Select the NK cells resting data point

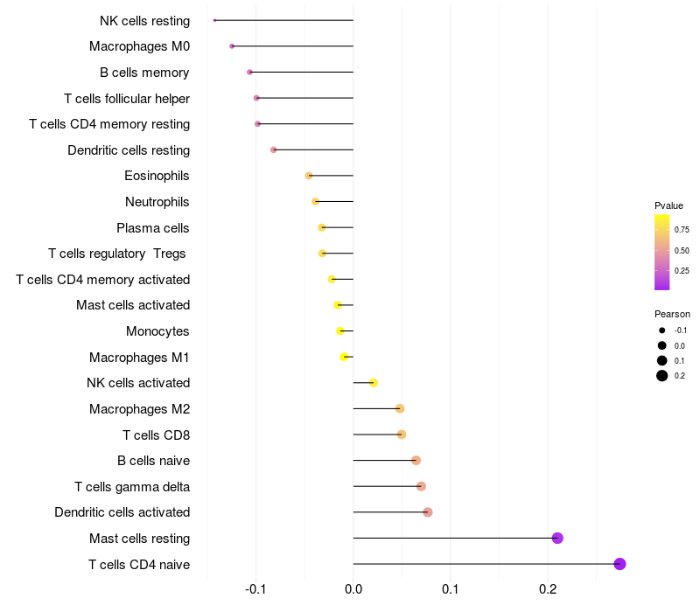point(214,20)
